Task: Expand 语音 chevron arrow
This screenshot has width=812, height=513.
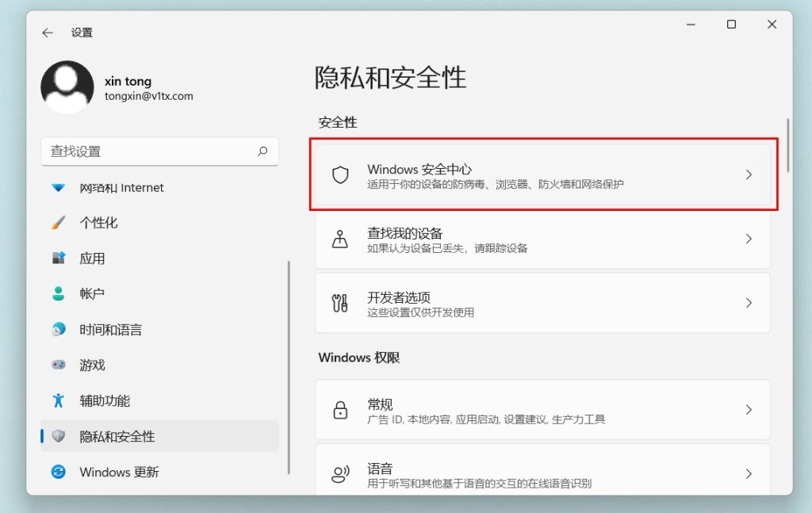Action: [x=749, y=473]
